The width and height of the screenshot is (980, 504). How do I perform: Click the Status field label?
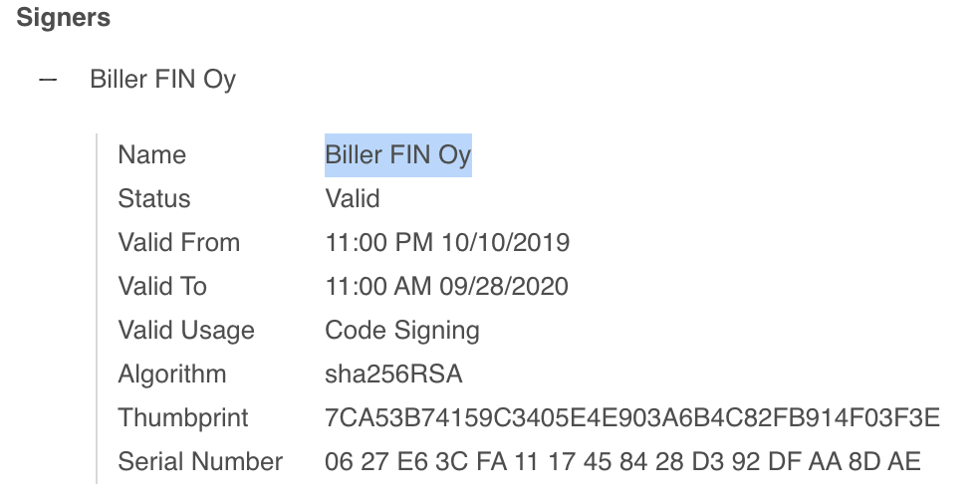point(154,199)
